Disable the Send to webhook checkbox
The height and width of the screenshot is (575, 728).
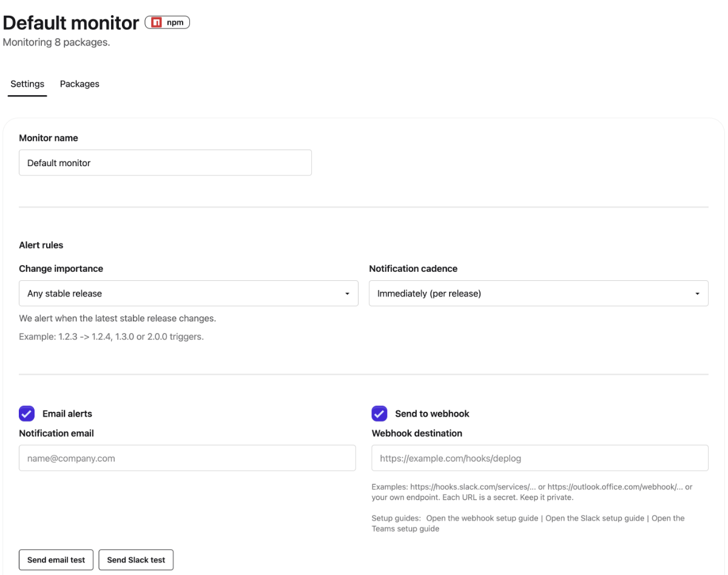(x=379, y=414)
